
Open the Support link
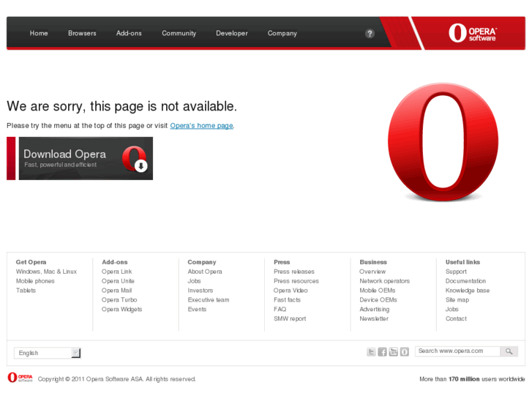(x=457, y=272)
